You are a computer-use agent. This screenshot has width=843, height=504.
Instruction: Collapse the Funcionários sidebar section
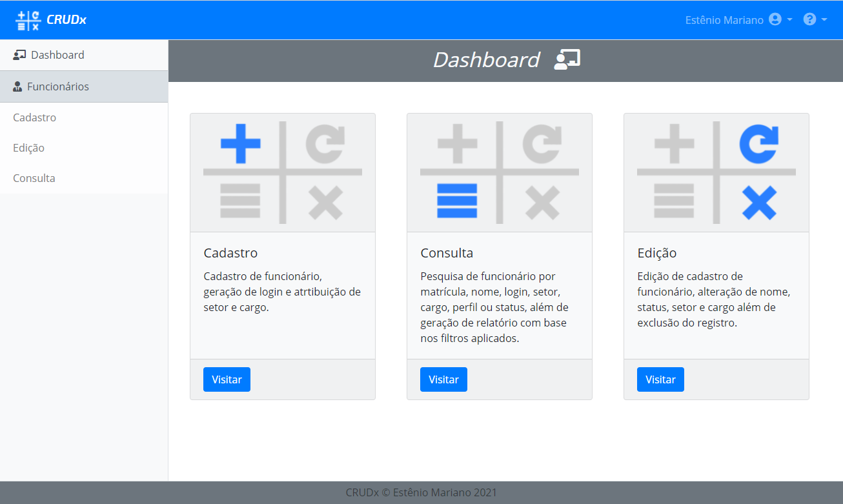click(84, 86)
